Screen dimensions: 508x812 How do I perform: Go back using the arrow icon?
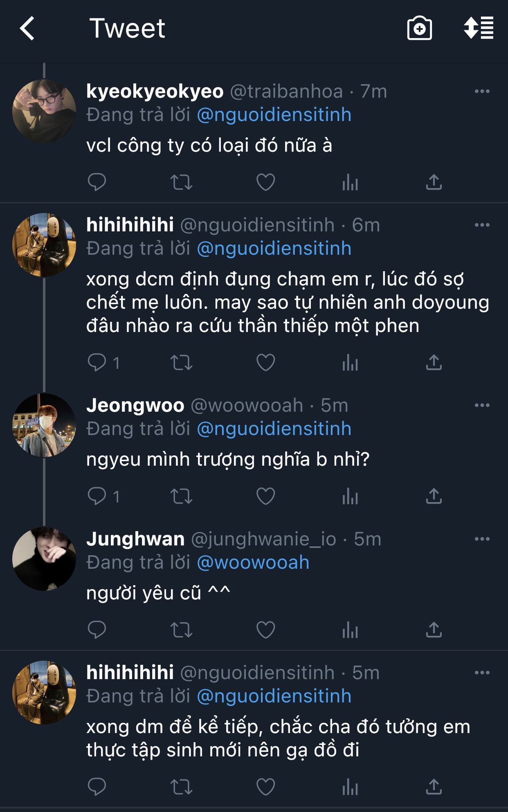[27, 29]
